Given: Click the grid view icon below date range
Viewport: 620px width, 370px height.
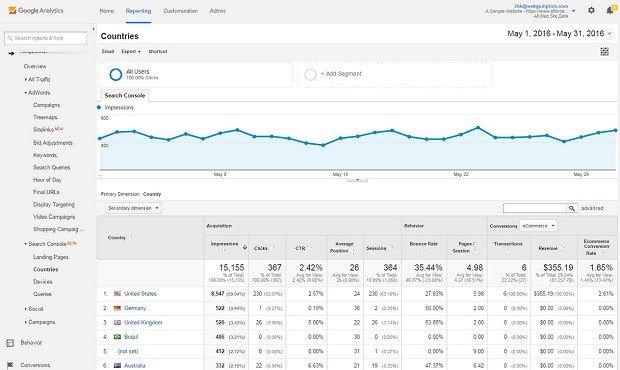Looking at the screenshot, I should click(x=605, y=51).
